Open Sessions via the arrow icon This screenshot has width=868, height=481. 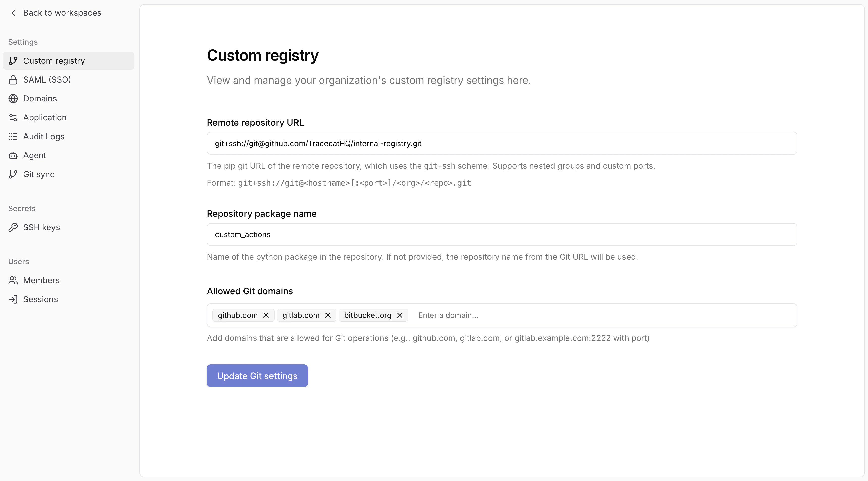[13, 299]
